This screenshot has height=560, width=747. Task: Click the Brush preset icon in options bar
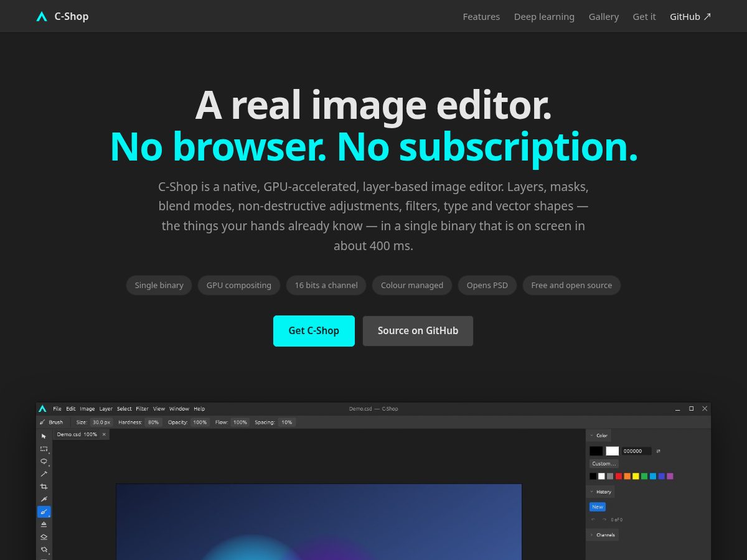pyautogui.click(x=42, y=422)
